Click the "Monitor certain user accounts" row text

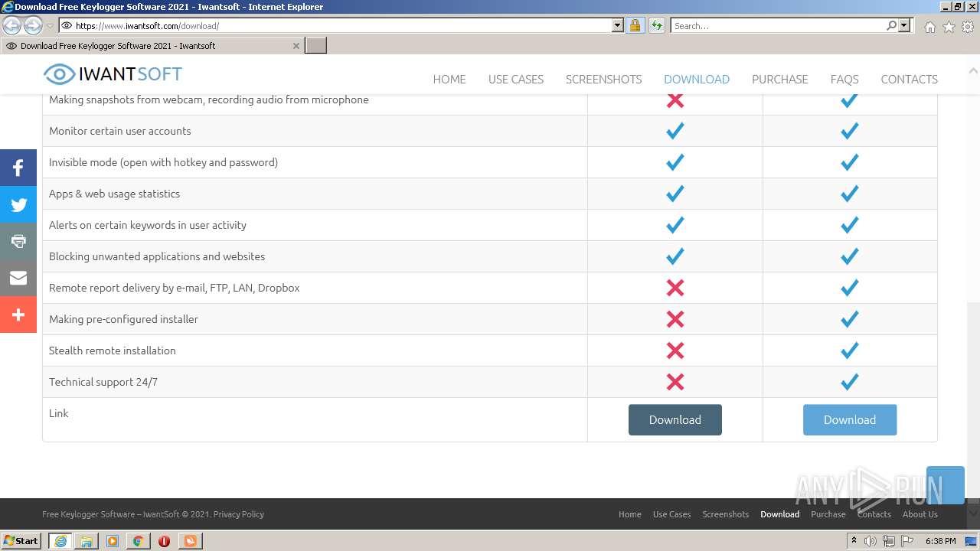[x=120, y=131]
